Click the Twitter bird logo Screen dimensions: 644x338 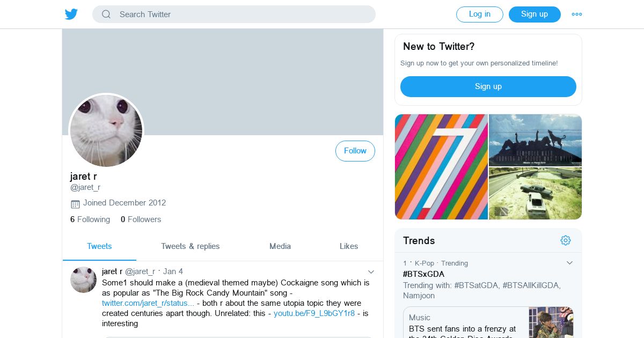pos(71,14)
